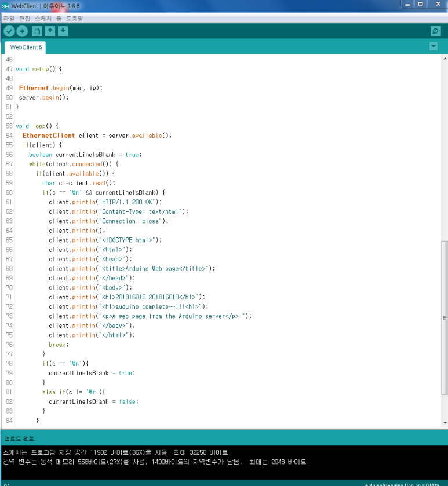
Task: Click the console line about 558바이트 memory
Action: tap(156, 462)
